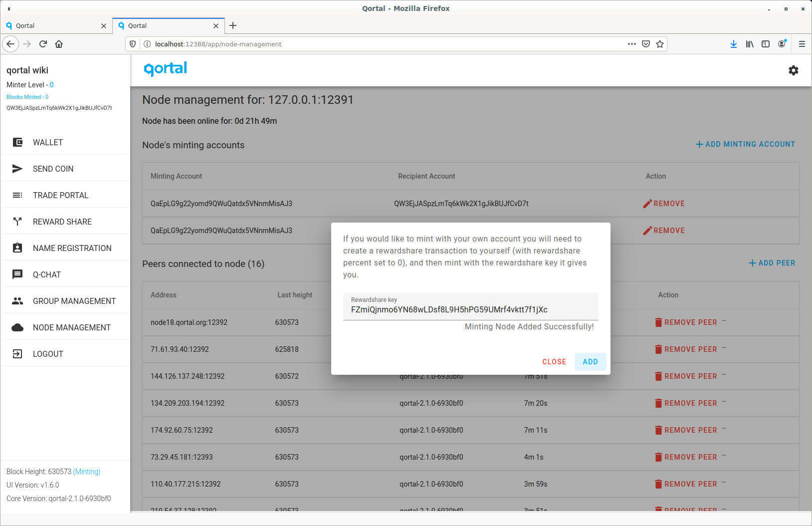Reload the current page

(x=43, y=44)
